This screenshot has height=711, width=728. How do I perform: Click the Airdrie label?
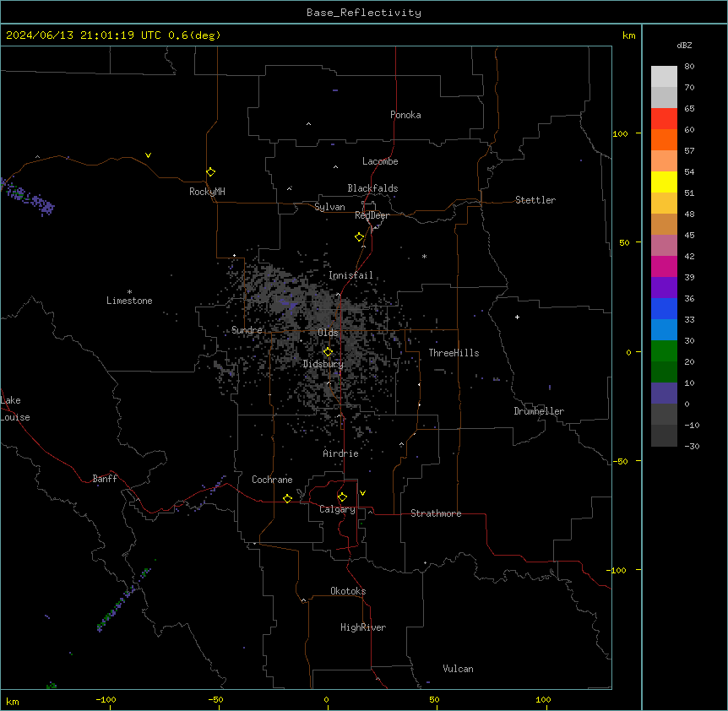pos(341,453)
